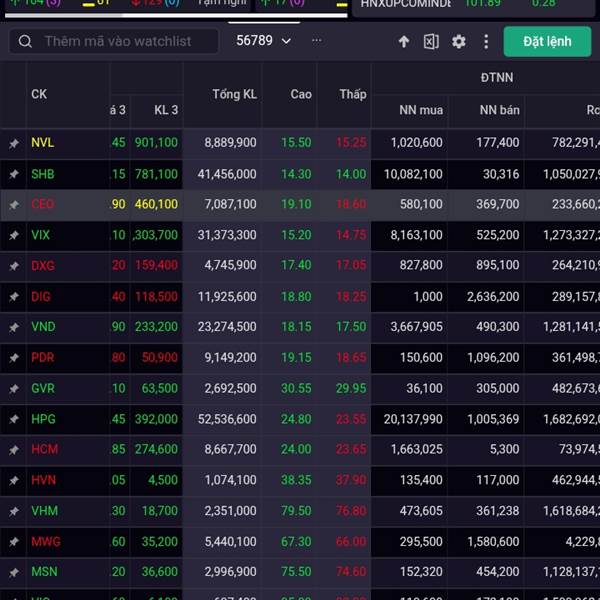Select the PDR stock symbol
Screen dimensions: 600x600
[x=42, y=357]
